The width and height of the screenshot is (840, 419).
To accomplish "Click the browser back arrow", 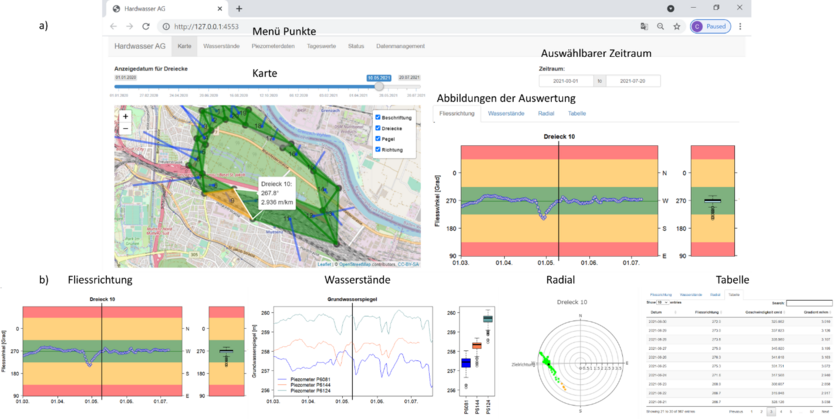I will pyautogui.click(x=114, y=26).
